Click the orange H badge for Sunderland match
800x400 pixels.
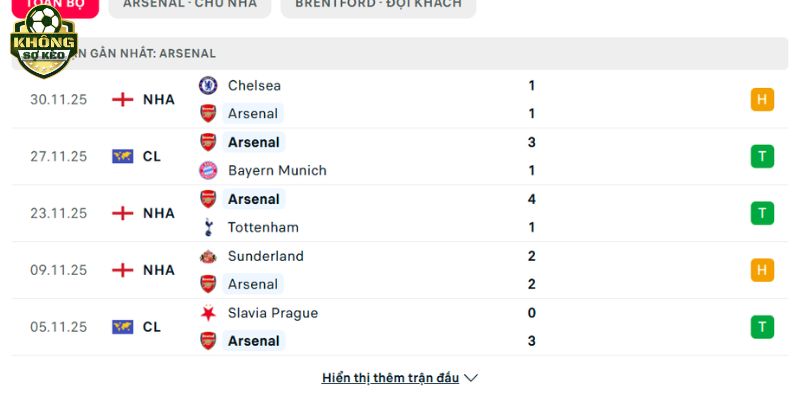[x=762, y=270]
